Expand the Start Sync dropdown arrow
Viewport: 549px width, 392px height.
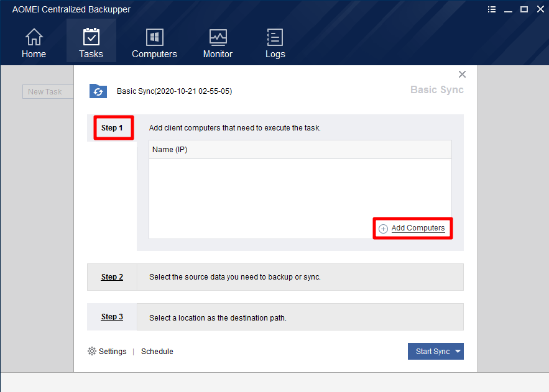point(458,352)
